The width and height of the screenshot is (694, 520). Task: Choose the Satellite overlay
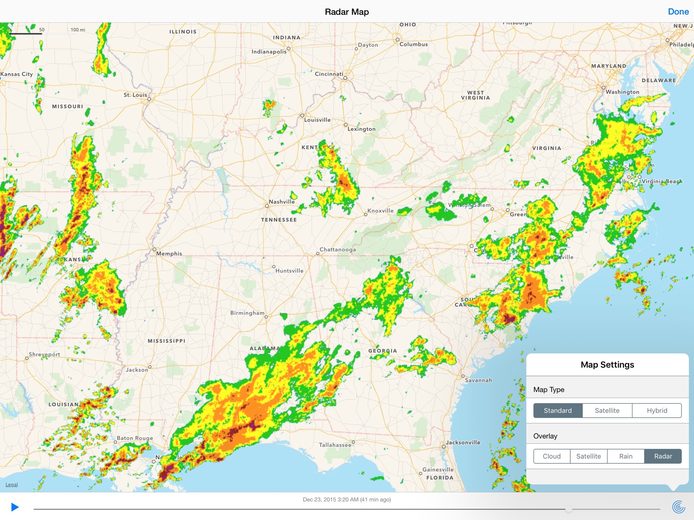click(x=589, y=456)
